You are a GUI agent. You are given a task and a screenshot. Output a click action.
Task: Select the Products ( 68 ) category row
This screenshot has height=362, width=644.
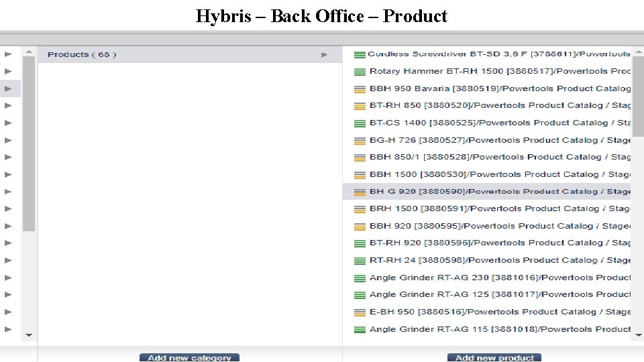pyautogui.click(x=190, y=54)
